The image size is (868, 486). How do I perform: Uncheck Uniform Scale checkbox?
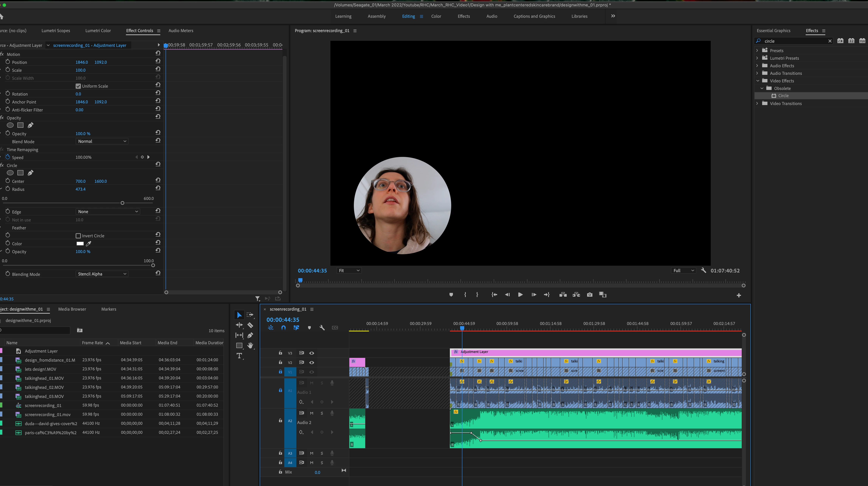(78, 86)
